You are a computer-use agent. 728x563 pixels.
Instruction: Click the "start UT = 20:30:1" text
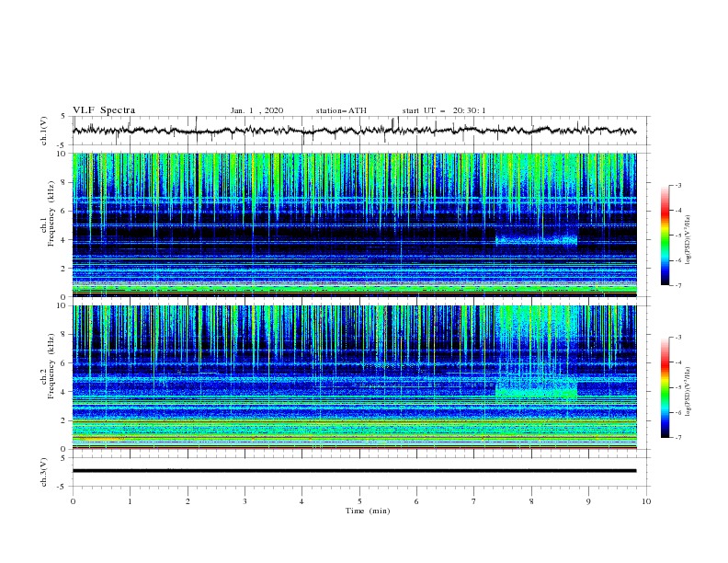pyautogui.click(x=444, y=110)
